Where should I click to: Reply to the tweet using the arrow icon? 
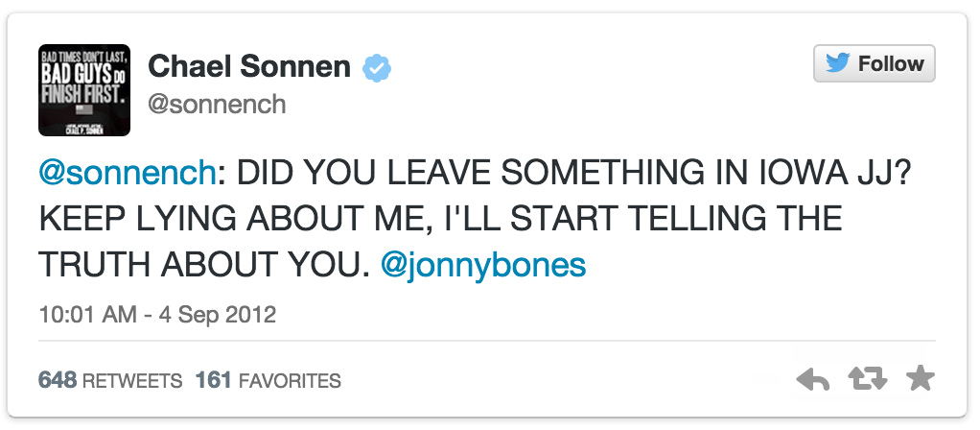pyautogui.click(x=813, y=380)
